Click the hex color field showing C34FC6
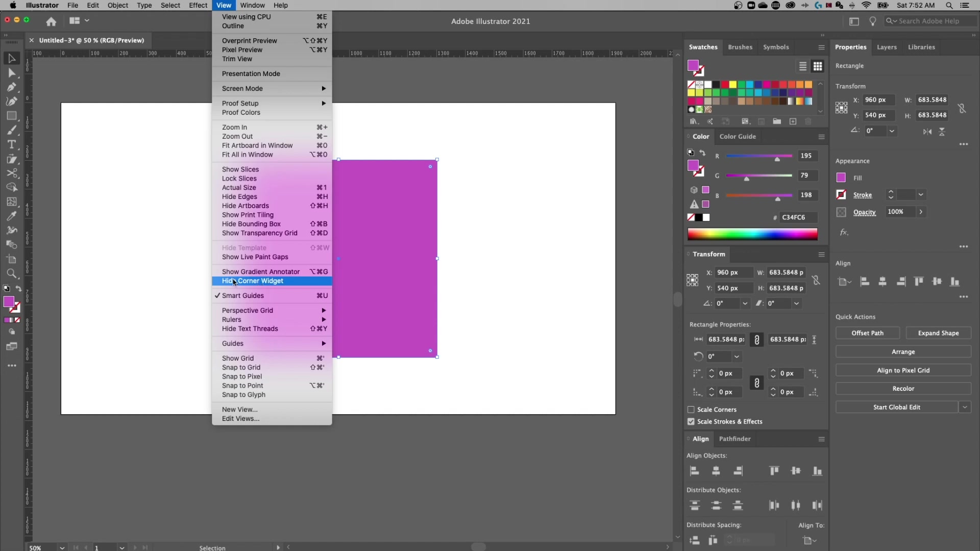Image resolution: width=980 pixels, height=551 pixels. [797, 217]
